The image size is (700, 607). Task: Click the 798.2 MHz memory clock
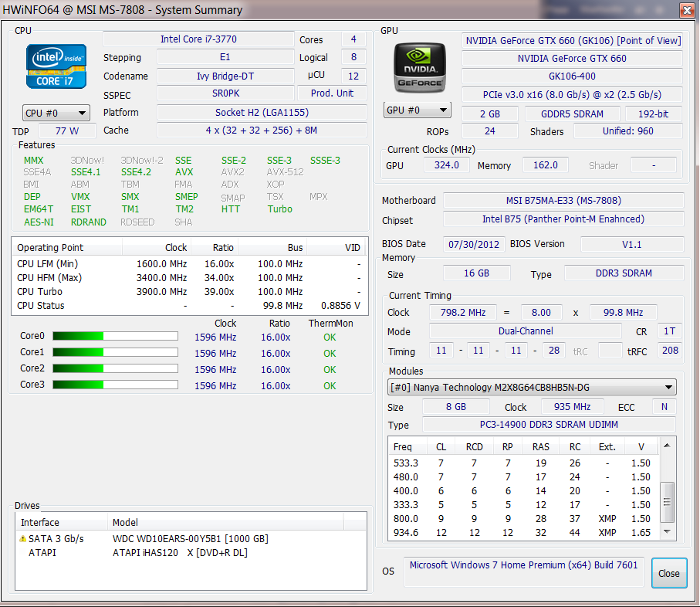click(x=462, y=312)
